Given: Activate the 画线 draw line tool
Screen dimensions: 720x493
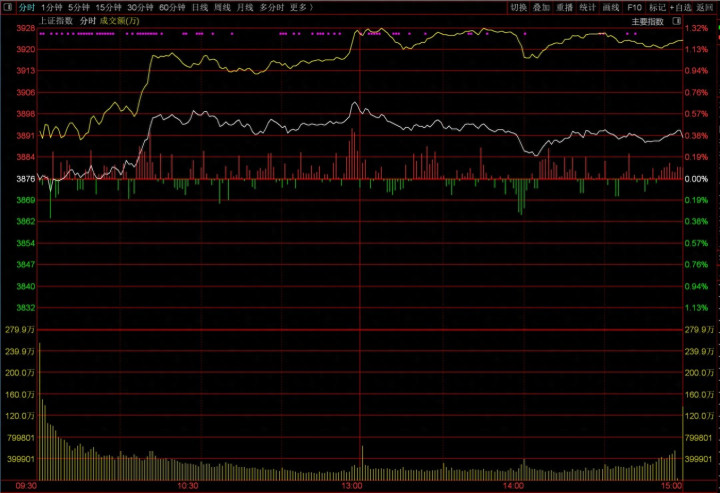Looking at the screenshot, I should pos(611,7).
